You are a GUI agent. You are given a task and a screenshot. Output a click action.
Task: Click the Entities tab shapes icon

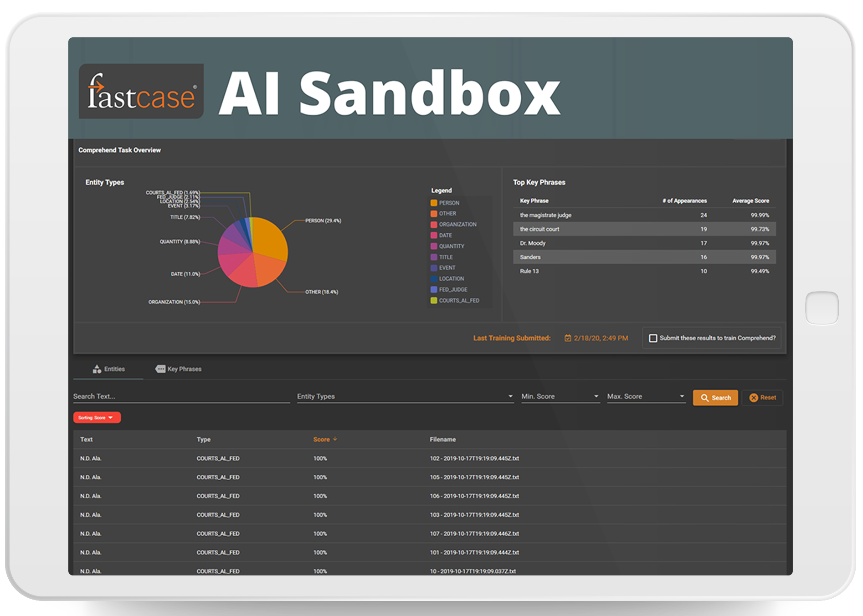pos(97,369)
